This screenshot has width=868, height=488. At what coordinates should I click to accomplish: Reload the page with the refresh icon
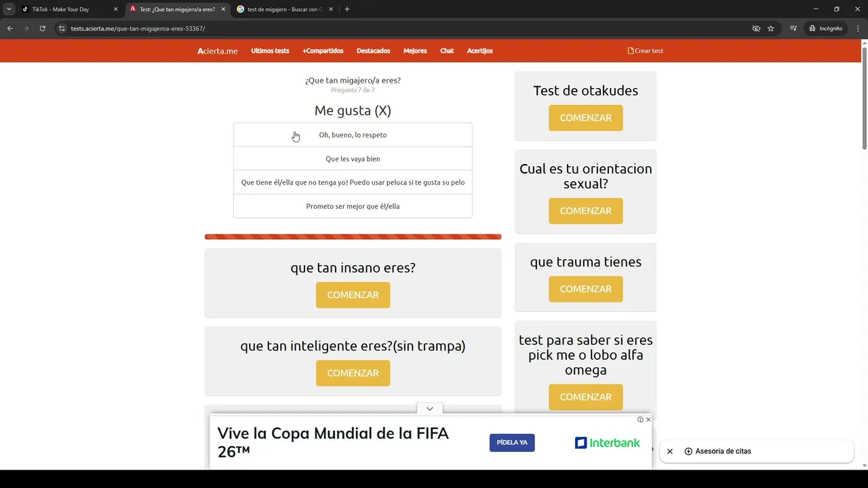tap(42, 28)
